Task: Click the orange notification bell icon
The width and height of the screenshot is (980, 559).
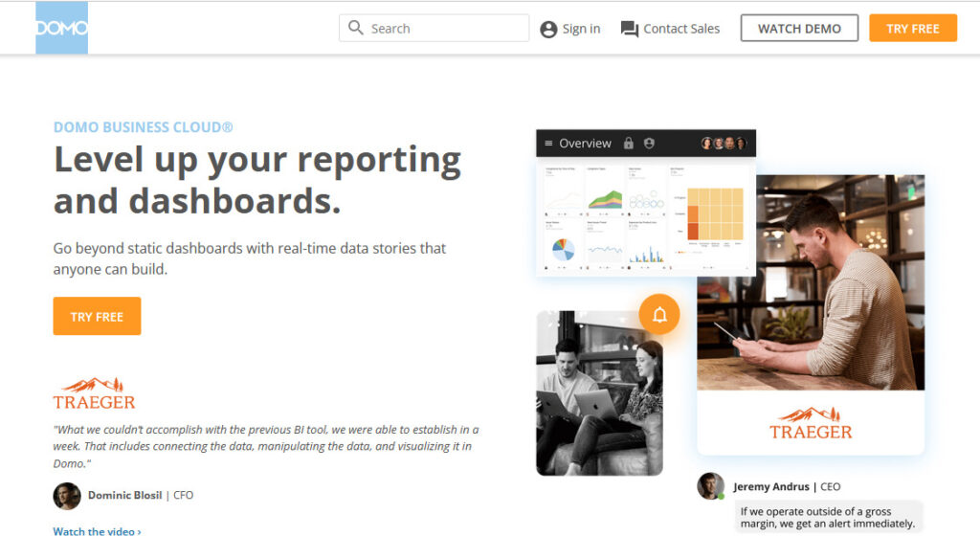Action: click(659, 315)
